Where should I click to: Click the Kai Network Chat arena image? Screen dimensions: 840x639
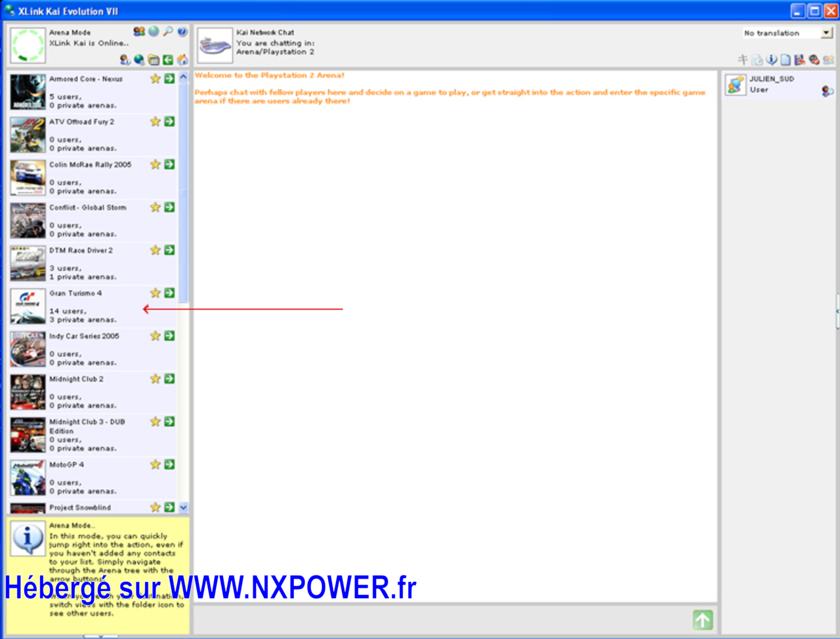coord(215,45)
